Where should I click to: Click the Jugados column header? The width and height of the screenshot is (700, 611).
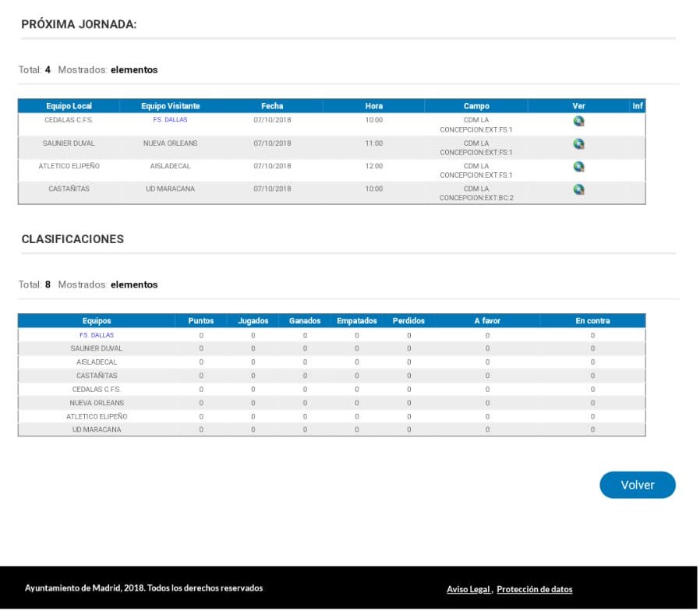click(253, 321)
